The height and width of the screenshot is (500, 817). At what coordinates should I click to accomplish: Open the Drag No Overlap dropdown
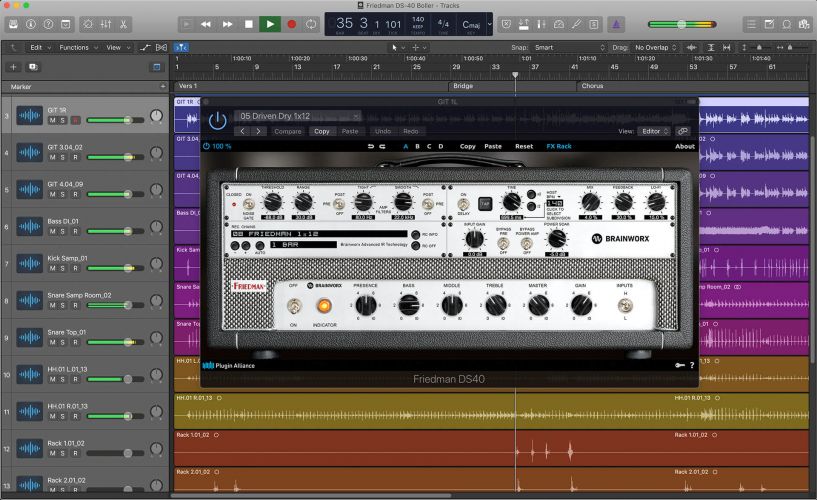click(655, 47)
